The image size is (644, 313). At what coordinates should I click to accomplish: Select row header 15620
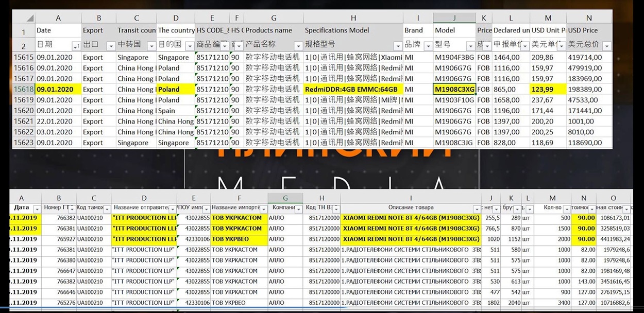24,111
